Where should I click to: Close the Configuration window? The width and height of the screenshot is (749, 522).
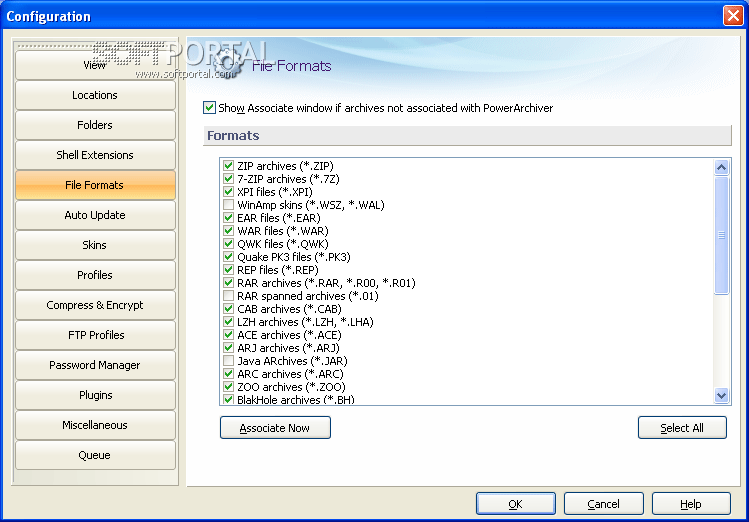tap(733, 16)
